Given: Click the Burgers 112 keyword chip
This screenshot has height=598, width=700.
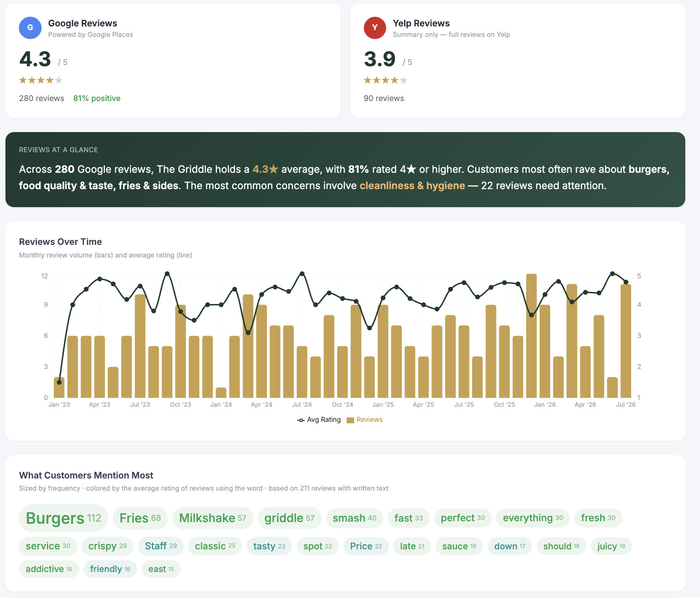Looking at the screenshot, I should click(63, 518).
